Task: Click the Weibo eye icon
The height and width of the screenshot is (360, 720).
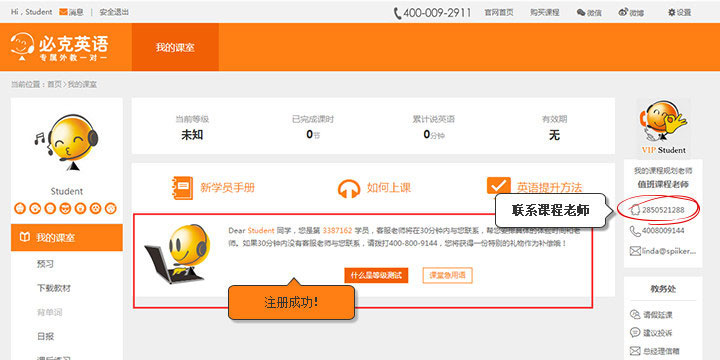Action: (x=623, y=12)
